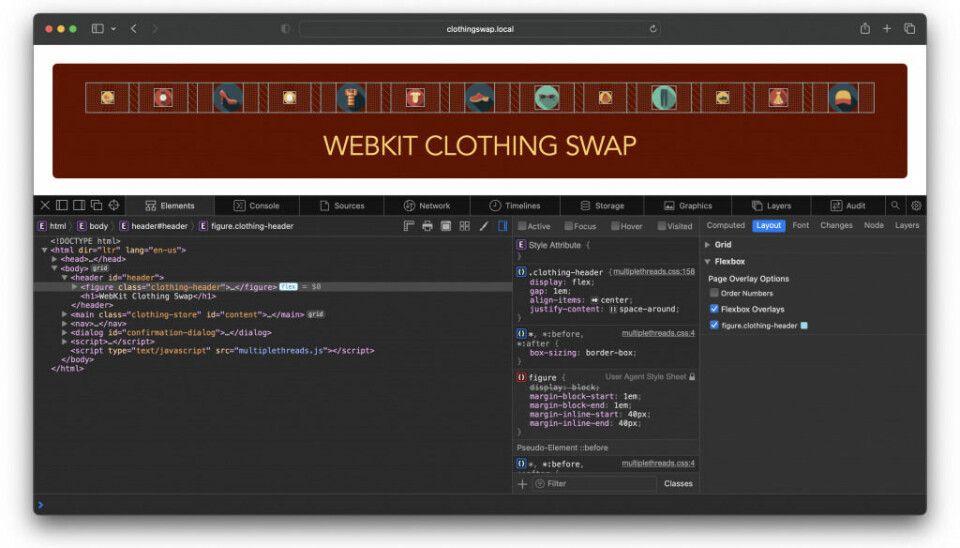Click the sunglasses icon in the header
960x548 pixels.
point(547,98)
